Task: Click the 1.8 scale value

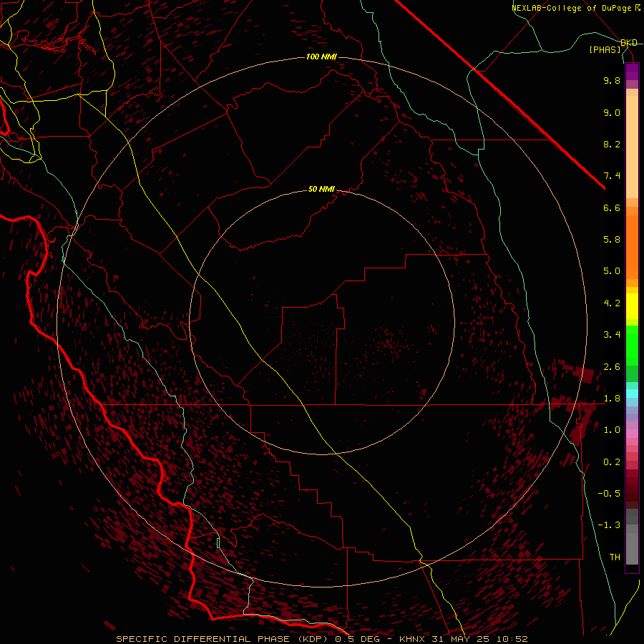Action: point(612,399)
